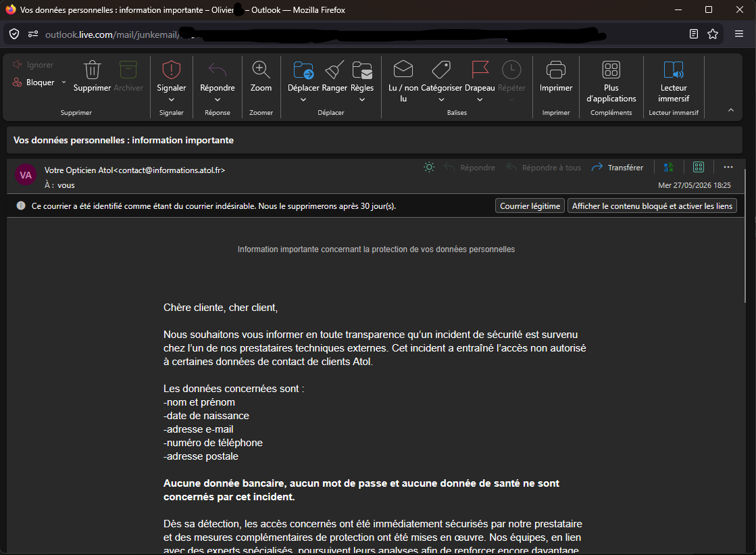Click the Courrier légitime button
756x555 pixels.
[530, 206]
